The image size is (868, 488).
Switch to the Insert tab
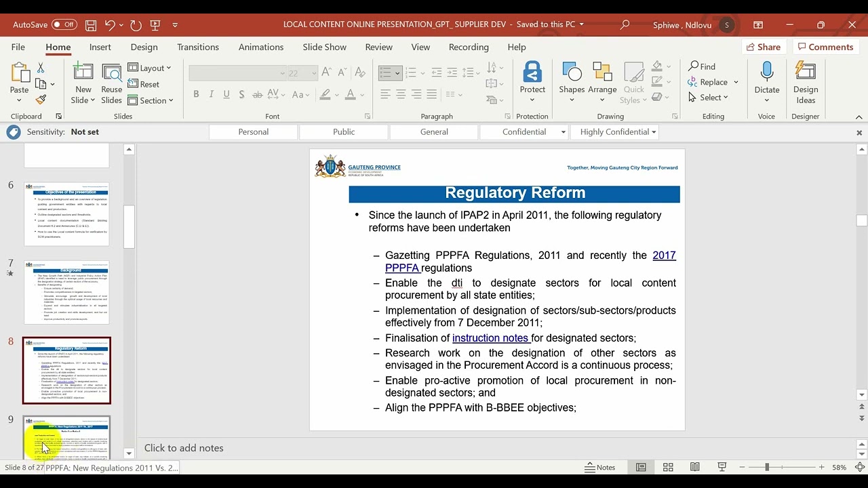pyautogui.click(x=100, y=47)
